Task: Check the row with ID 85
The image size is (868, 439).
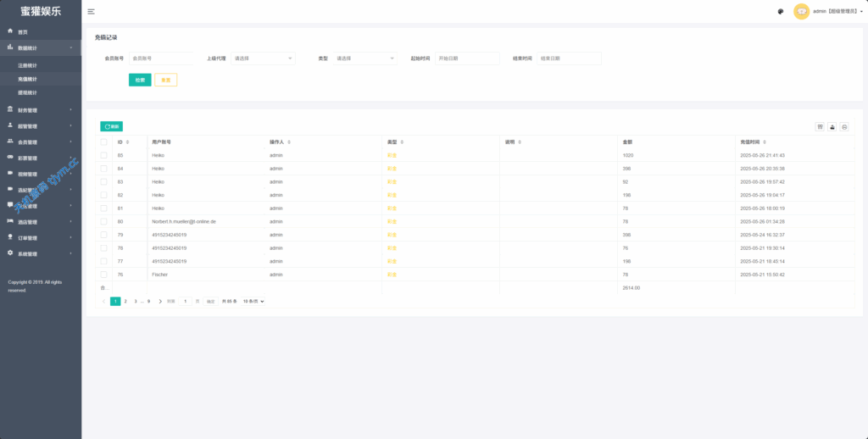Action: pos(104,156)
